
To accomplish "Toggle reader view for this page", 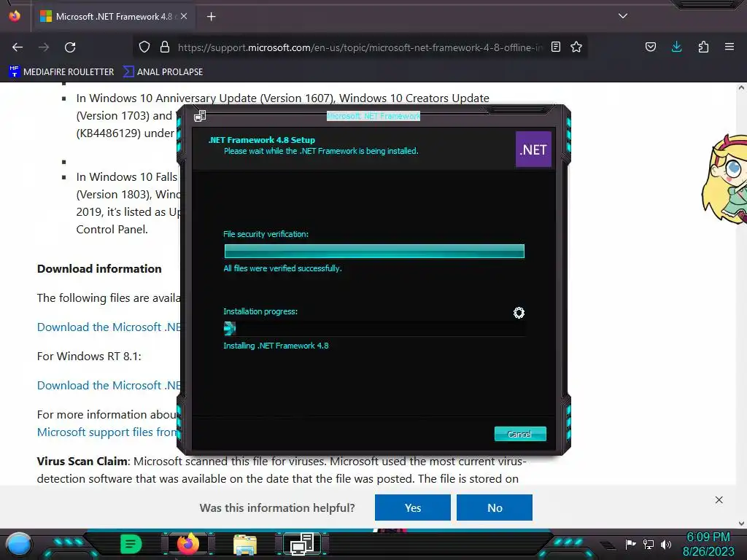I will pos(555,47).
